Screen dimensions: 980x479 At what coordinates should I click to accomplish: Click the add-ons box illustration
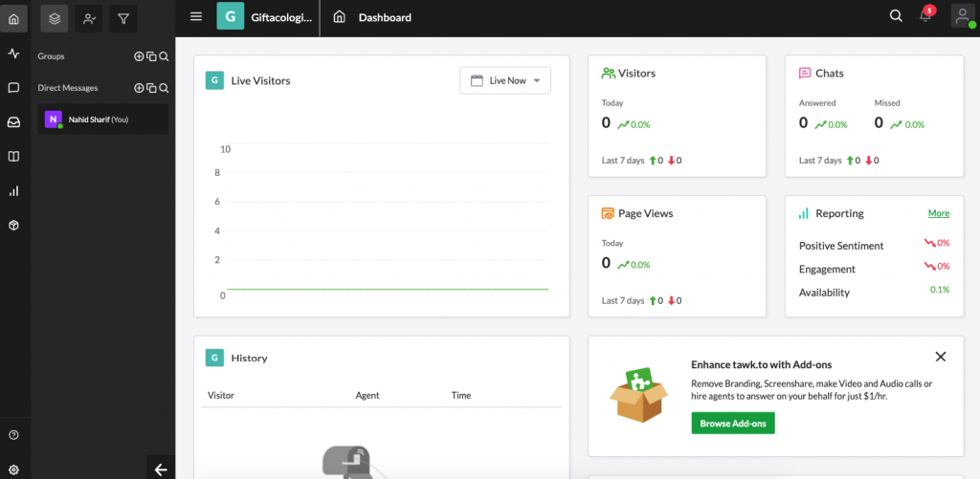click(638, 395)
